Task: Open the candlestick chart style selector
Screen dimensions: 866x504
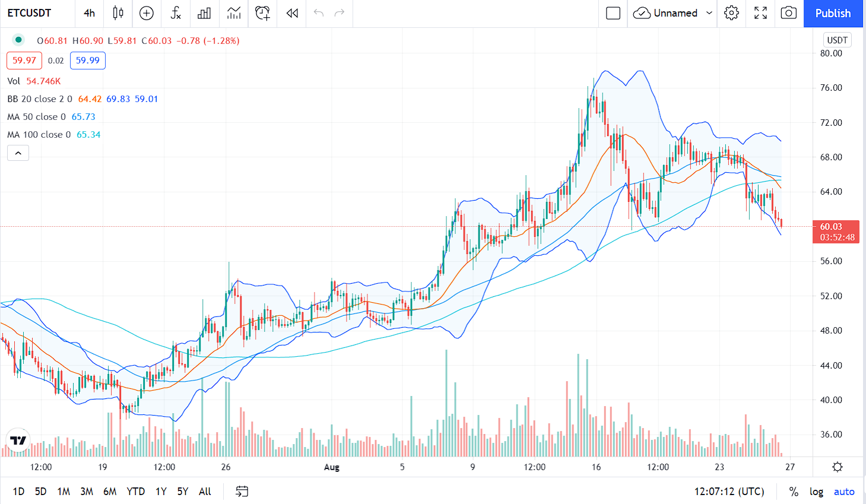Action: [x=118, y=13]
